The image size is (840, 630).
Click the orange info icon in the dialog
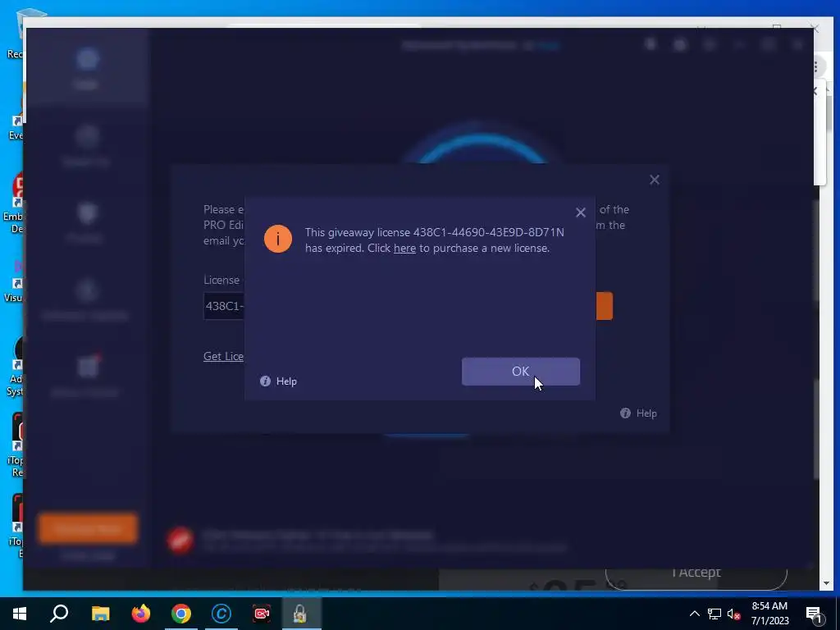278,239
